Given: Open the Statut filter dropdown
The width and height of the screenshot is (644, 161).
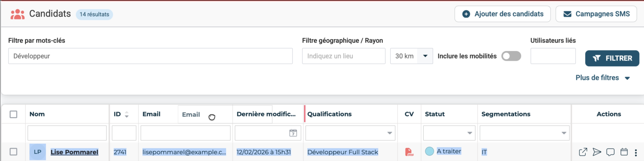Looking at the screenshot, I should coord(470,133).
